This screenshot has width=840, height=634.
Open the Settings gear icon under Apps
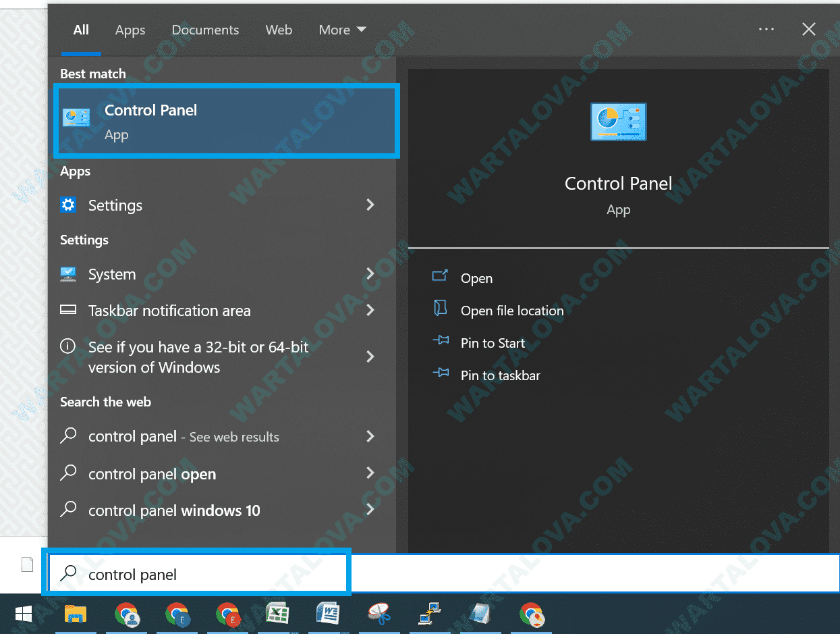pos(69,205)
